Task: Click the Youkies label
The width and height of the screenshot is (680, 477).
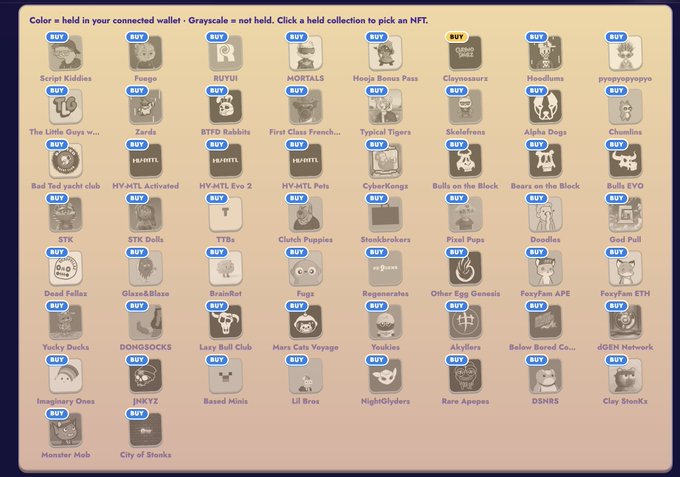Action: [x=385, y=347]
